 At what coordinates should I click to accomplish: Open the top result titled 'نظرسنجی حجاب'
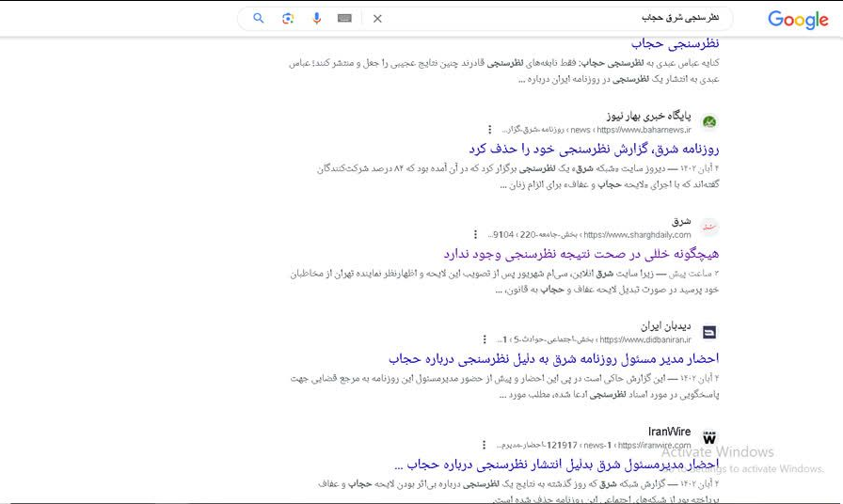pos(675,43)
